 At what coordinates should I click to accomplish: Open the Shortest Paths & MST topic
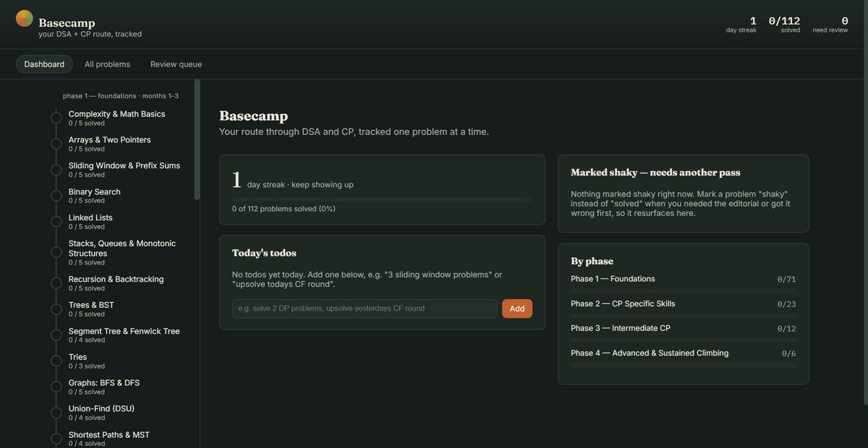point(109,435)
